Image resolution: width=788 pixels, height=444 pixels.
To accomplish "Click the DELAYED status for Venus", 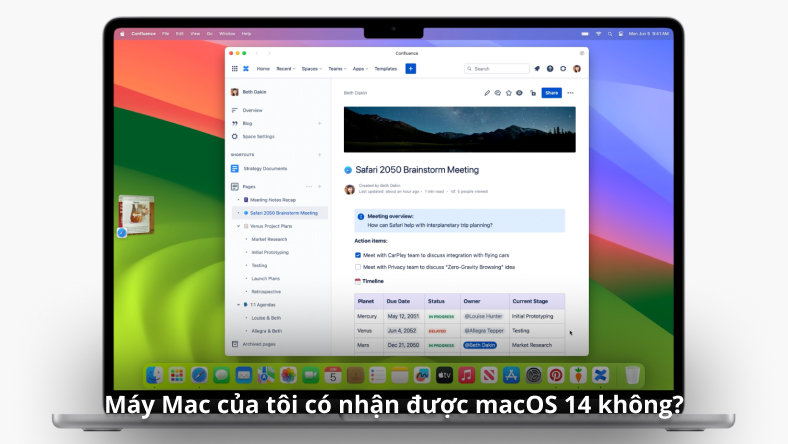I will (437, 331).
